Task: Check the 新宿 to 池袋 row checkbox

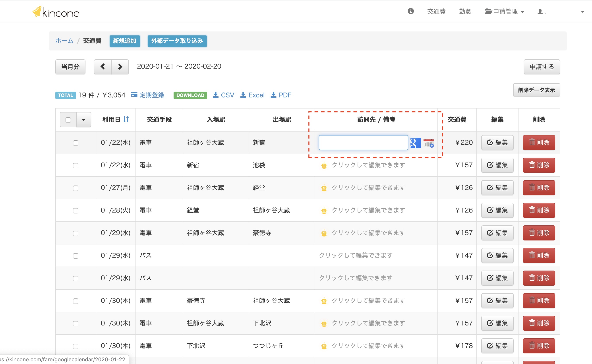Action: pos(75,166)
